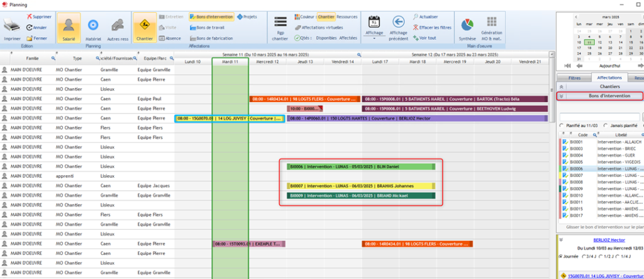Click Fermer folder button
Image resolution: width=644 pixels, height=279 pixels.
coord(36,38)
